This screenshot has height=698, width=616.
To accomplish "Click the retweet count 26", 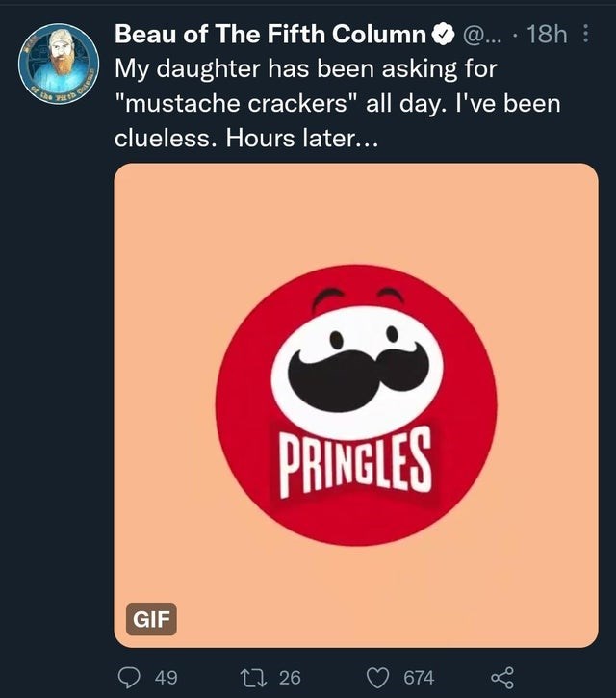I will point(290,678).
